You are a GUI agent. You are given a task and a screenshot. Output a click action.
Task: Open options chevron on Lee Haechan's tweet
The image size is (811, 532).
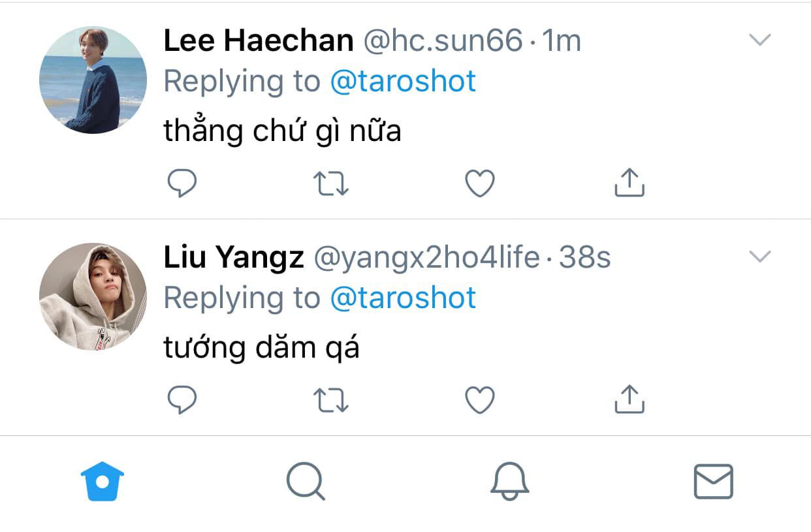click(x=760, y=40)
